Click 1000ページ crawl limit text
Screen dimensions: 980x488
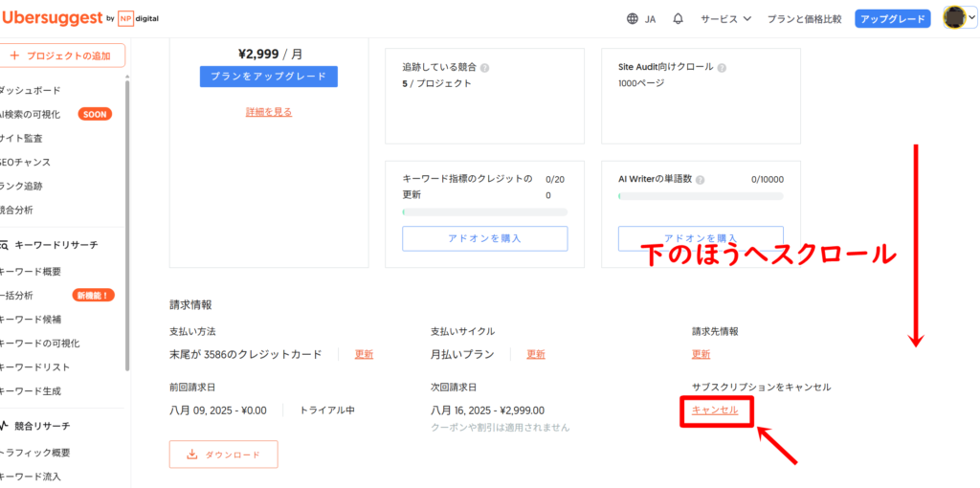click(x=641, y=83)
